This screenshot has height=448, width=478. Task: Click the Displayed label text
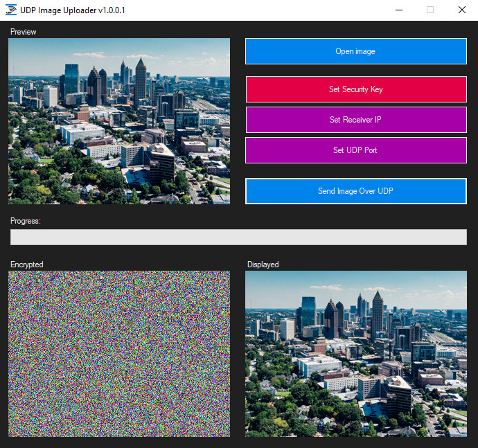click(263, 265)
